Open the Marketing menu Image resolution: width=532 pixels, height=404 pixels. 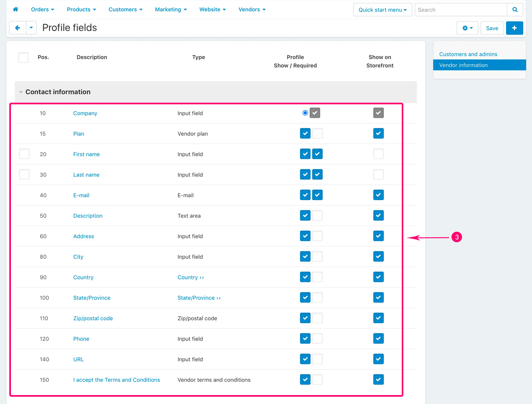pos(170,9)
